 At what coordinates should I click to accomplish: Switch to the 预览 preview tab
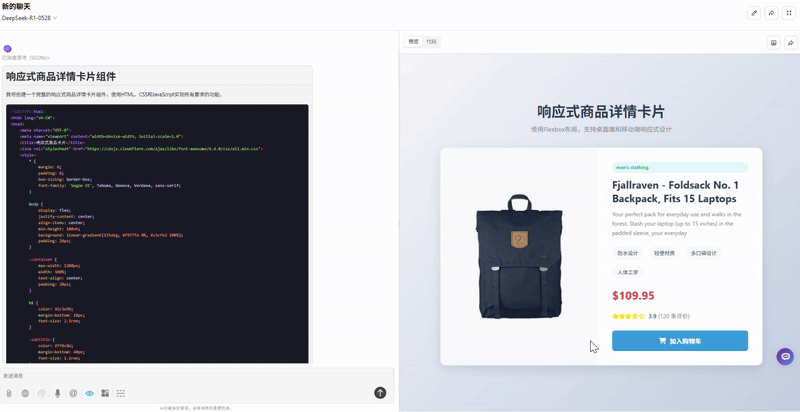[x=413, y=42]
